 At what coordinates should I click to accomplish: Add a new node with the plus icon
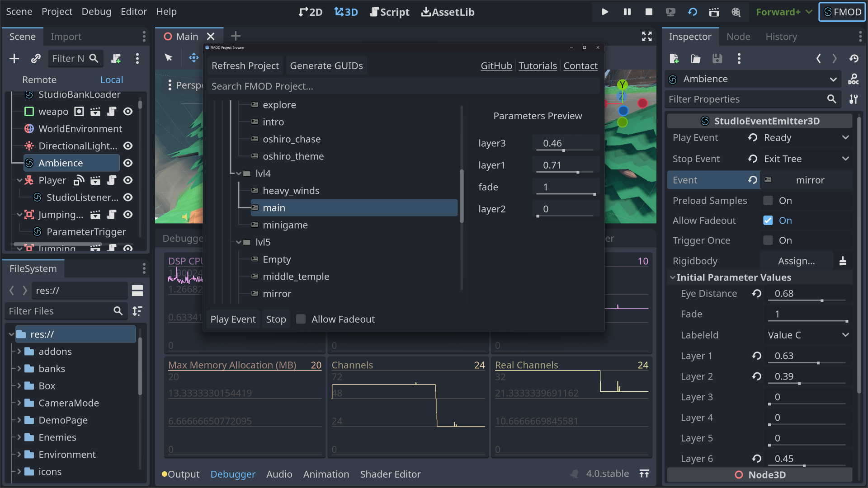[x=14, y=58]
